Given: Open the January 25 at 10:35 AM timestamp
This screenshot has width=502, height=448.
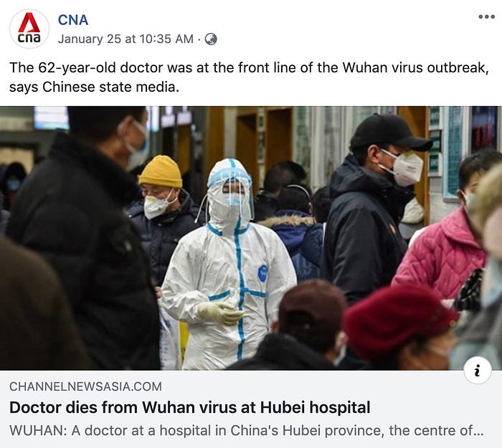Looking at the screenshot, I should [x=126, y=39].
